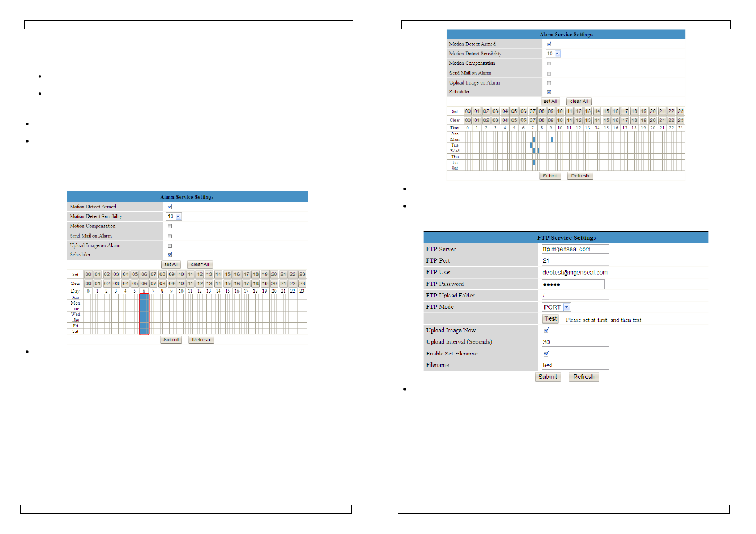The height and width of the screenshot is (534, 756).
Task: Click Clear row hour 07 button, right-page panel
Action: pos(533,120)
